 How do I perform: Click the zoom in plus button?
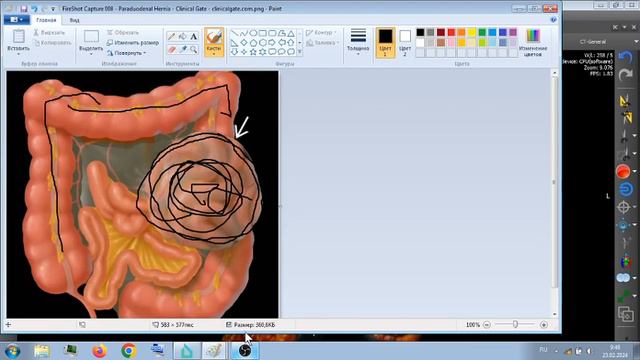pos(544,325)
